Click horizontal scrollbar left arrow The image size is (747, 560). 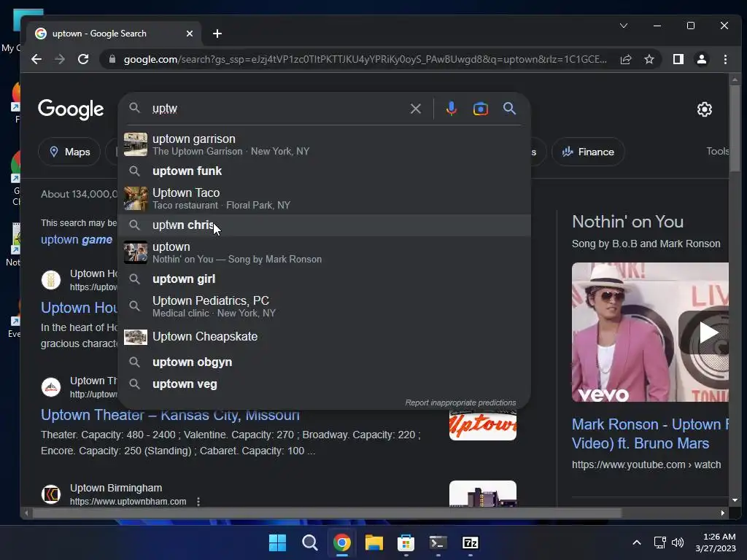[26, 513]
